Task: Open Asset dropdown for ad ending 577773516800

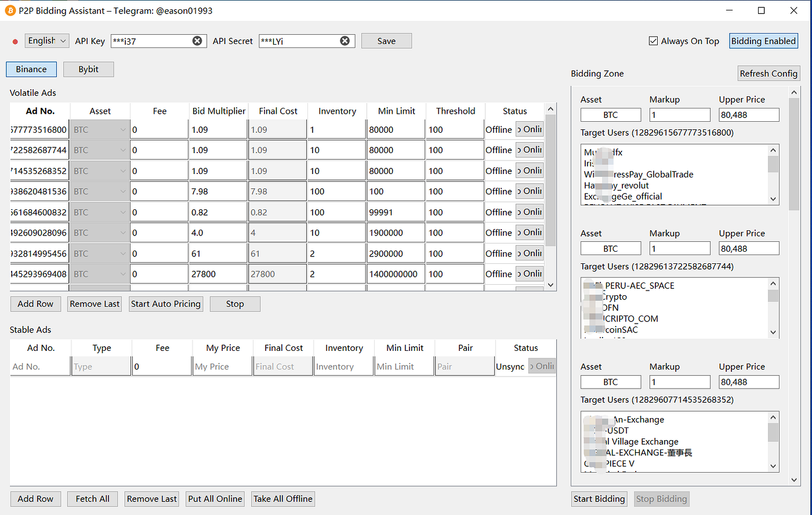Action: point(100,129)
